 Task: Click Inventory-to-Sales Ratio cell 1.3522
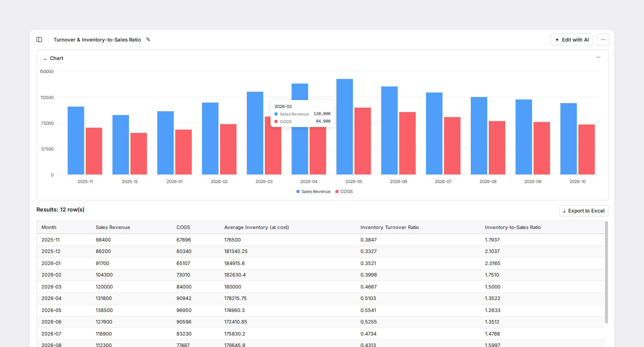click(492, 298)
